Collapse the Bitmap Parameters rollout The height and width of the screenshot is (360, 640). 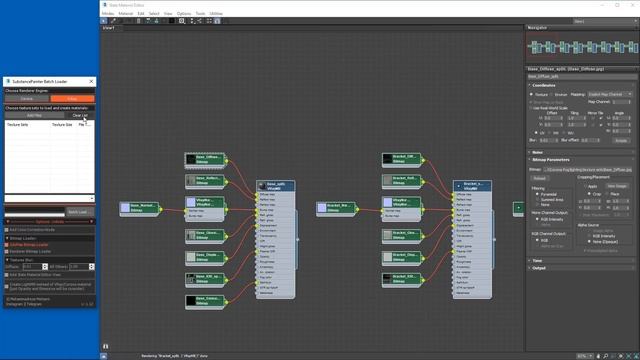point(551,160)
